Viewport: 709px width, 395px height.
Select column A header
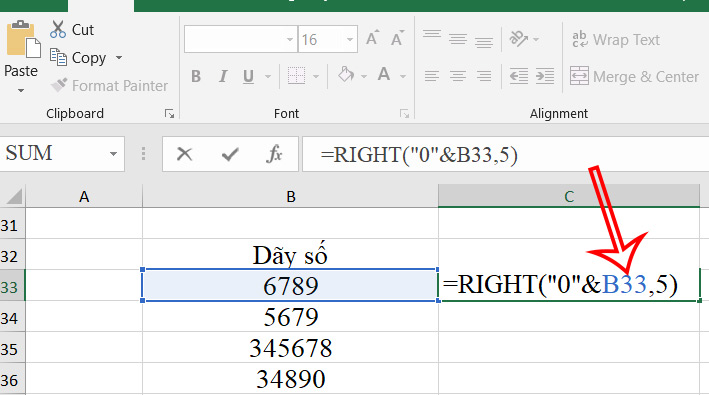[84, 196]
